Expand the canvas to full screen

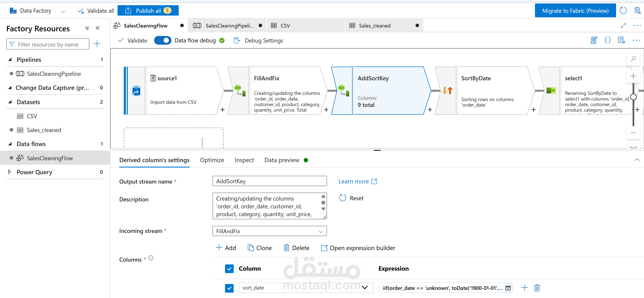(623, 25)
